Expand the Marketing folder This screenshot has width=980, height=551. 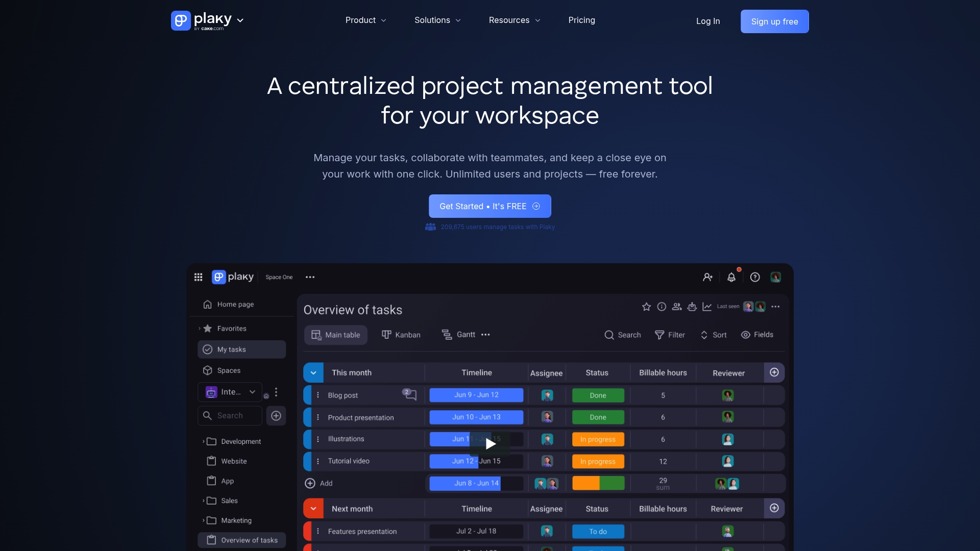203,520
